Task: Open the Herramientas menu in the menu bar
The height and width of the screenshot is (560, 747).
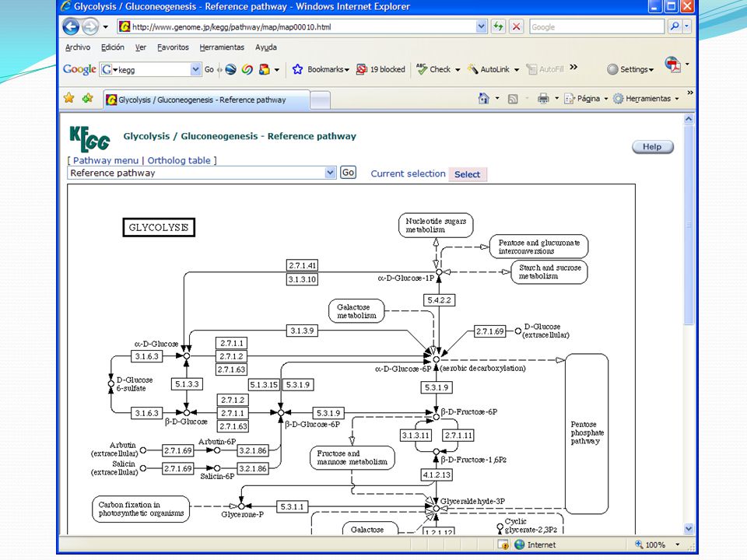Action: point(222,47)
